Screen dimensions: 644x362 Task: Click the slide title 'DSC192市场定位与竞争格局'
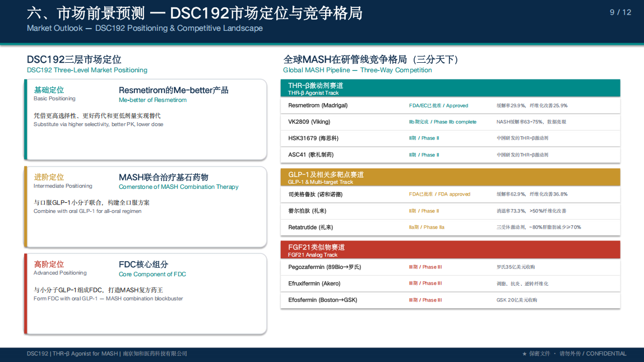pyautogui.click(x=266, y=13)
